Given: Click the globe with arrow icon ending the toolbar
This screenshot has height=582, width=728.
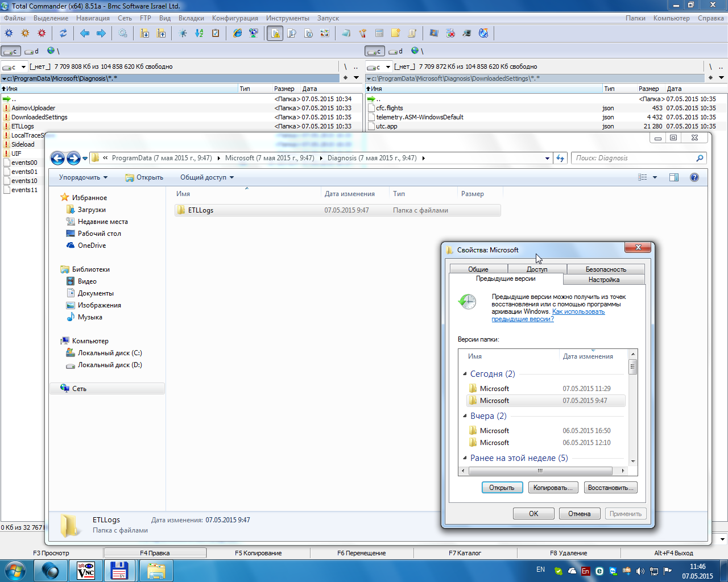Looking at the screenshot, I should click(483, 34).
